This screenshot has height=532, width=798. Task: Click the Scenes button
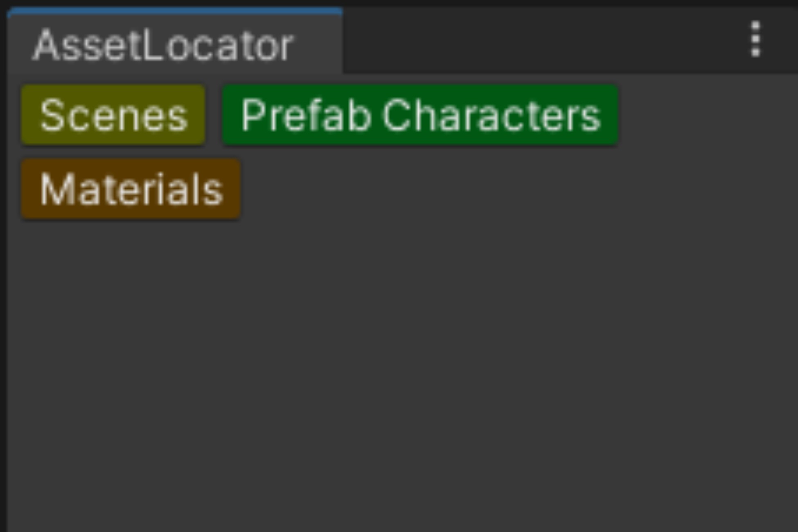[113, 115]
